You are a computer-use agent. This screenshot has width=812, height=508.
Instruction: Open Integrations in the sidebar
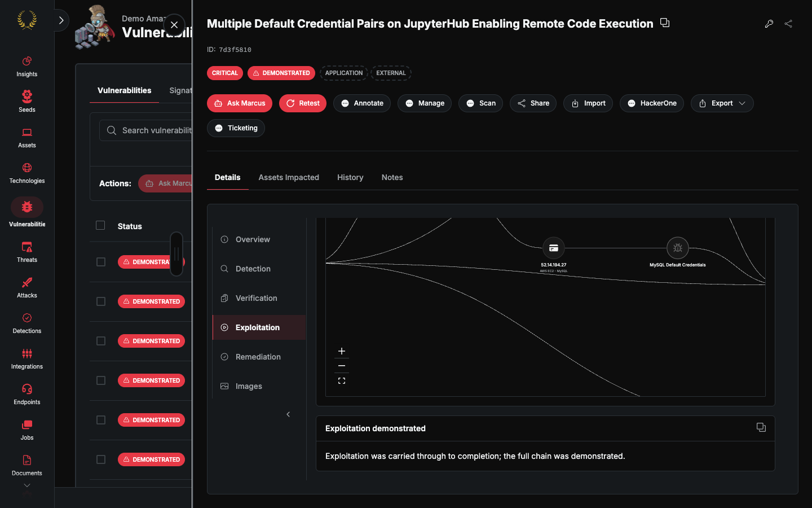(27, 359)
